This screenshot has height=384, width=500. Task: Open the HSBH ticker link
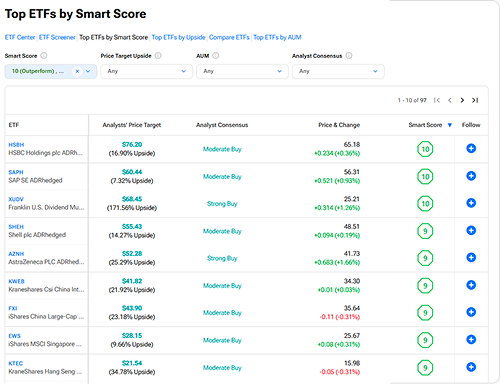point(16,145)
